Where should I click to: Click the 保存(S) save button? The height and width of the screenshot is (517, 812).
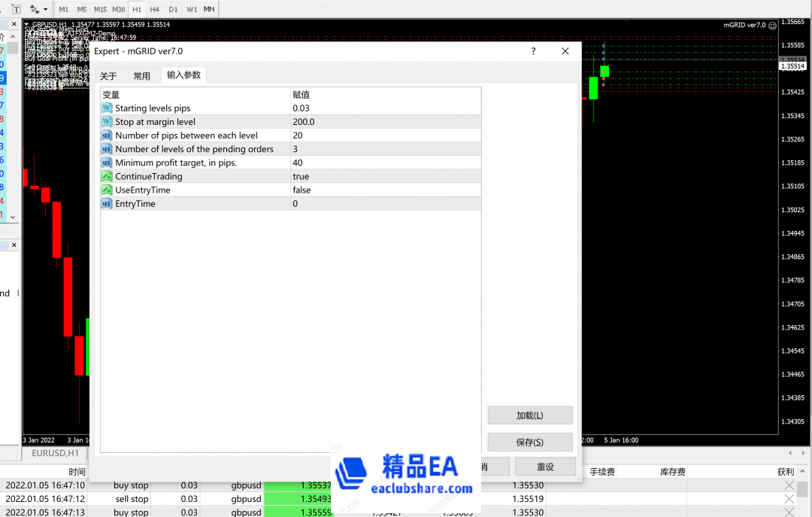529,442
